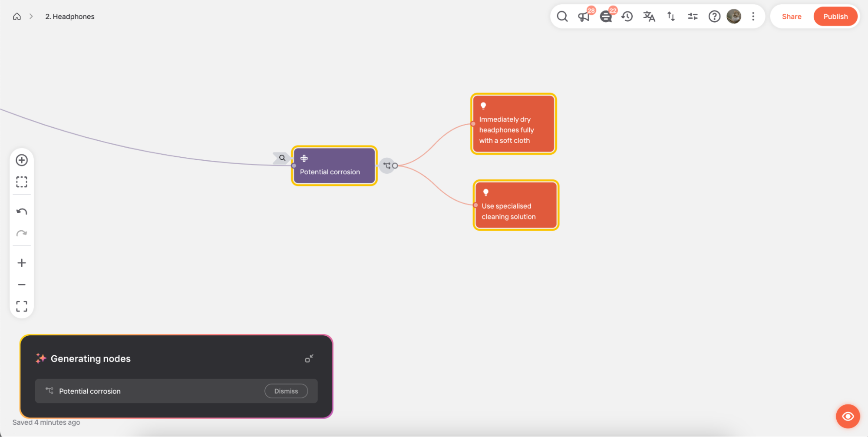This screenshot has height=437, width=868.
Task: Minimize the Generating nodes panel
Action: (x=309, y=358)
